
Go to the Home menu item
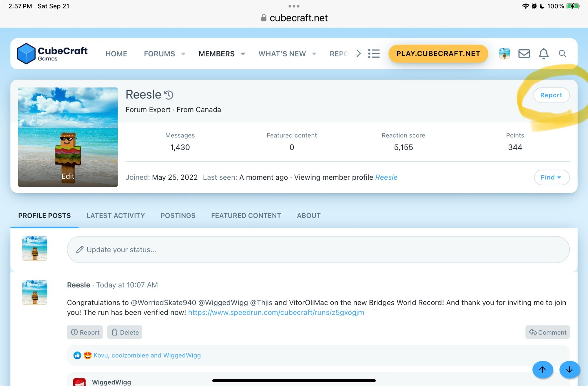pyautogui.click(x=116, y=54)
